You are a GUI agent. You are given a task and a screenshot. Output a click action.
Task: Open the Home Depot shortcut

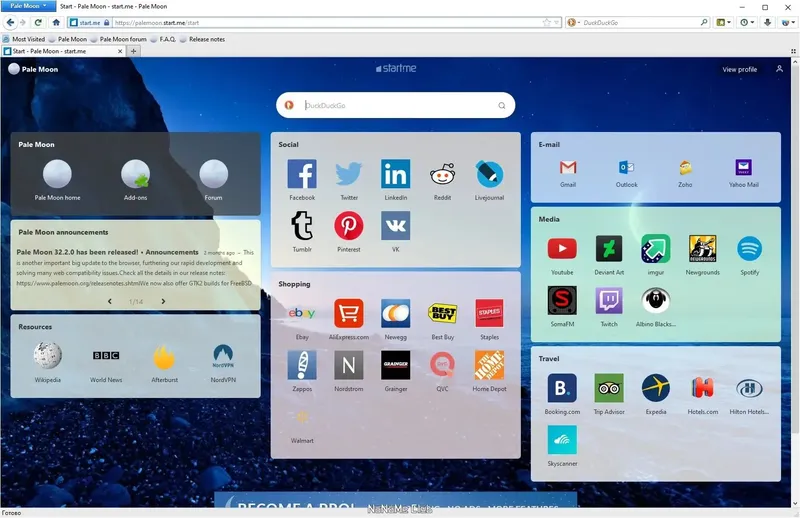[489, 365]
